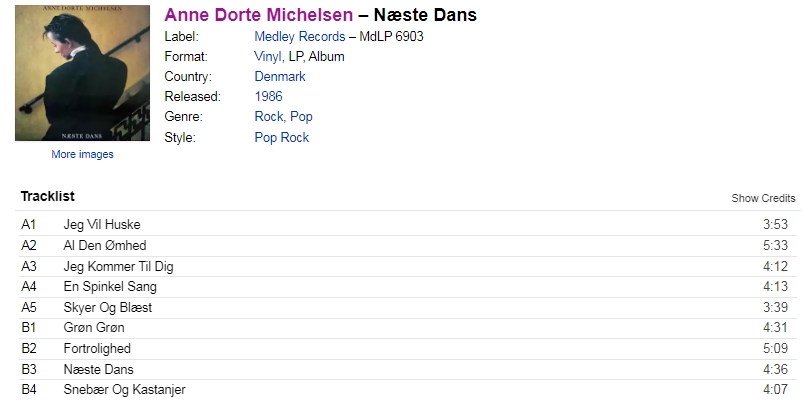
Task: Select track B4 Snebær Og Kastanjer
Action: tap(408, 389)
